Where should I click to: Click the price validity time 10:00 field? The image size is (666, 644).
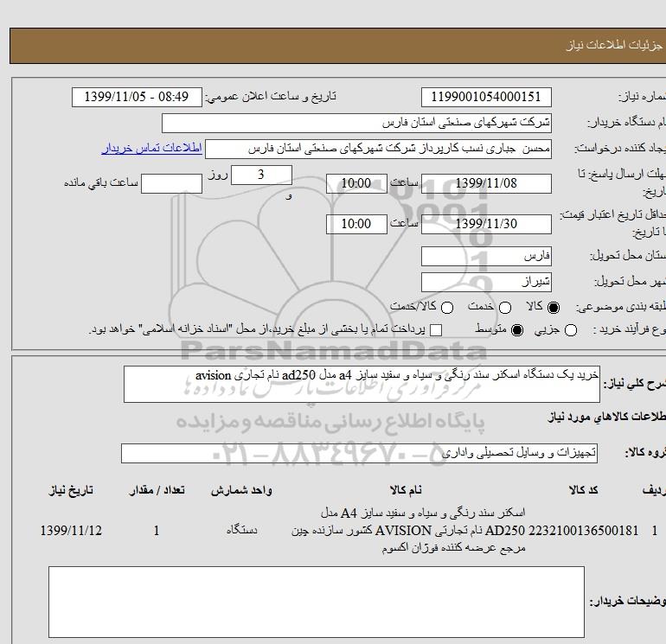coord(356,224)
